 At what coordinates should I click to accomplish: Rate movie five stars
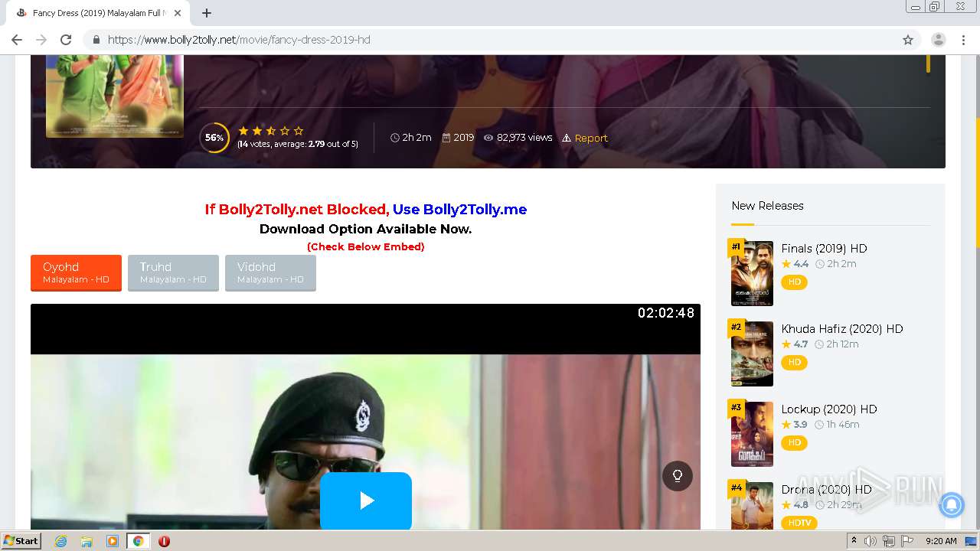(x=299, y=131)
